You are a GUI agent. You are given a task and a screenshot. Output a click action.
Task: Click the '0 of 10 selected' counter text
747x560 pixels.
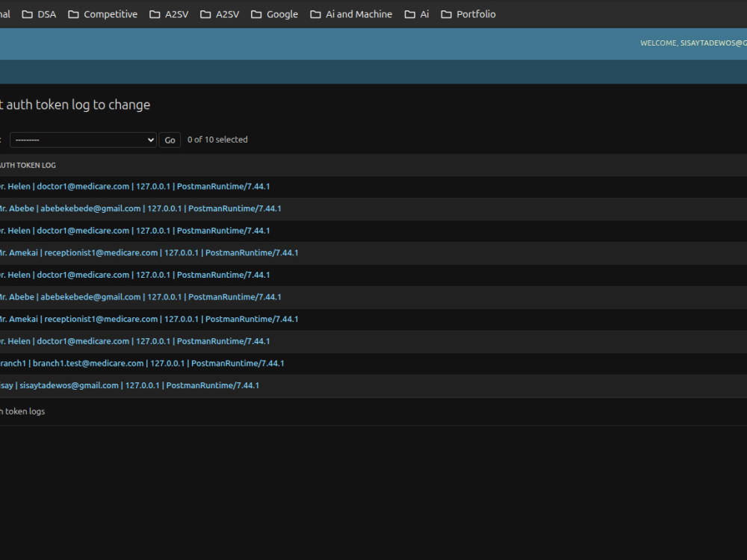coord(217,140)
